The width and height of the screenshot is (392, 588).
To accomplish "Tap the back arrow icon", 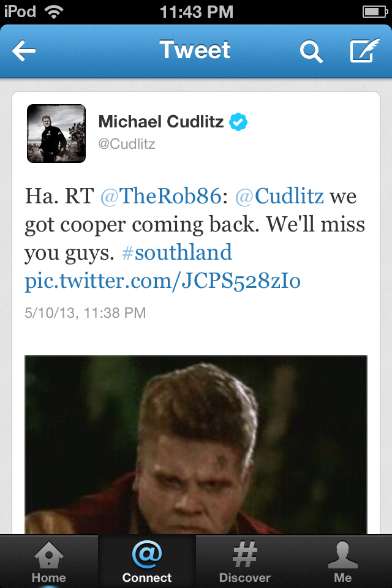I will (x=24, y=51).
